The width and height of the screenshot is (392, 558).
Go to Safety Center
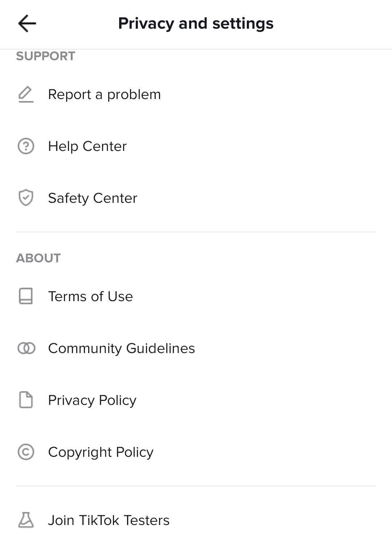coord(196,198)
